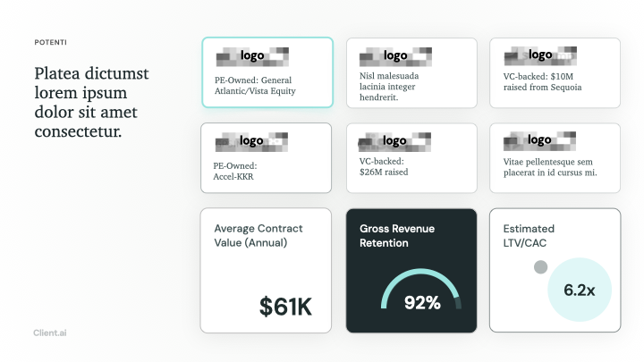
Task: Click the logo above Nisl malesuada text
Action: [x=395, y=56]
